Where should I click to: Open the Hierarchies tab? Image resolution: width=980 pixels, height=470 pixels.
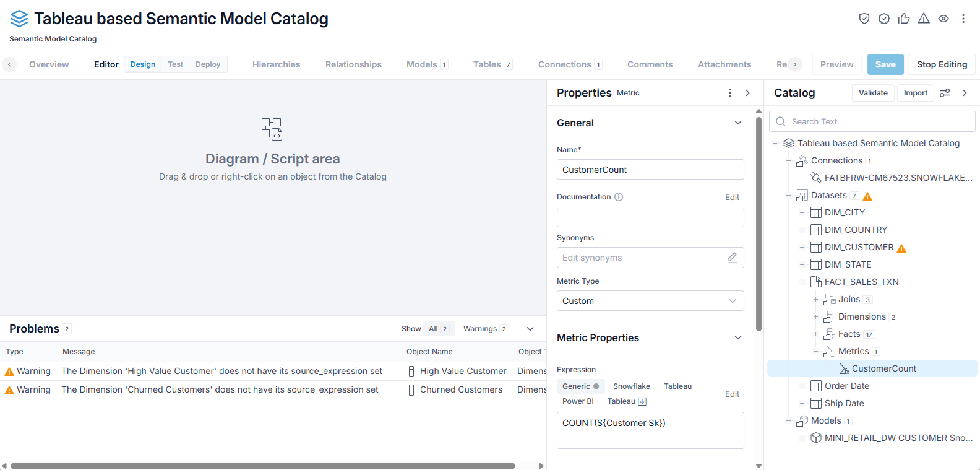pos(276,64)
